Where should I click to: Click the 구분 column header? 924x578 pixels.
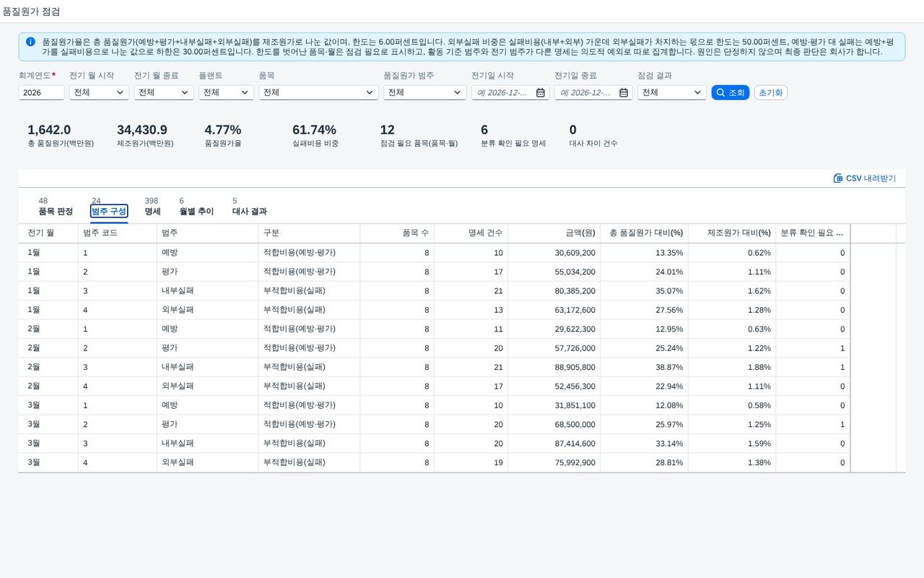309,233
